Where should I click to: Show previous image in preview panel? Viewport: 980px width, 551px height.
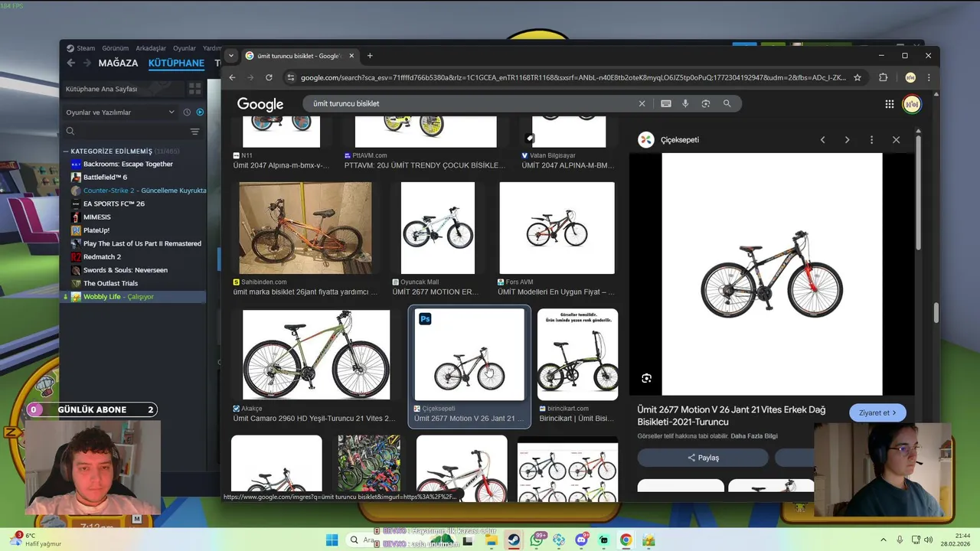tap(823, 140)
